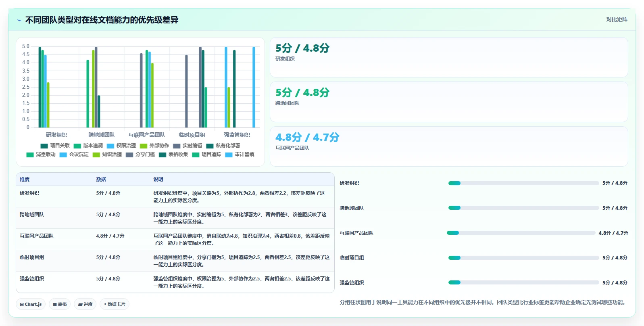Image resolution: width=644 pixels, height=326 pixels.
Task: Toggle the 表格收集 legend series
Action: coord(173,155)
